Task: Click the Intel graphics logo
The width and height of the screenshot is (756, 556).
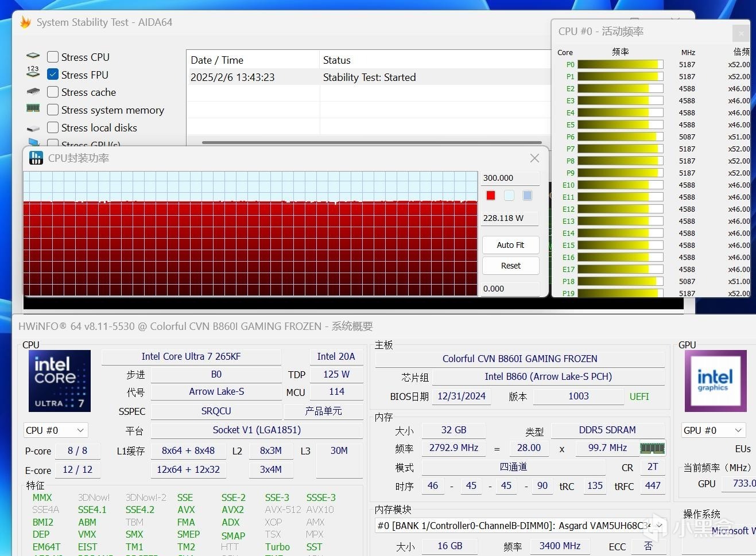Action: coord(715,380)
